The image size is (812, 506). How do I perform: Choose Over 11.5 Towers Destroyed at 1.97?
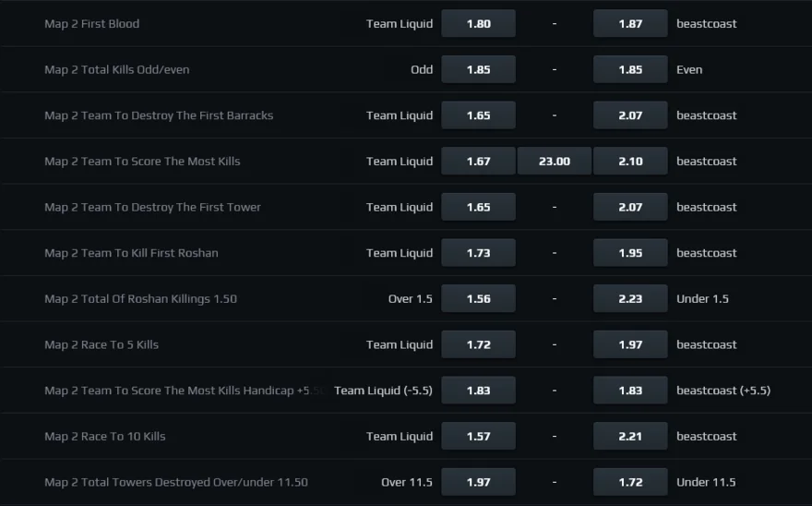[478, 482]
